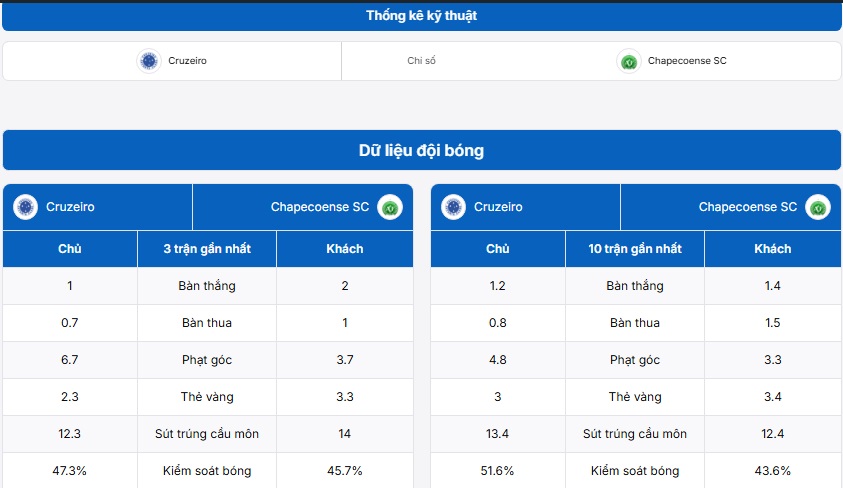
Task: Click Thẻ vàng label in 3-match table
Action: click(207, 397)
